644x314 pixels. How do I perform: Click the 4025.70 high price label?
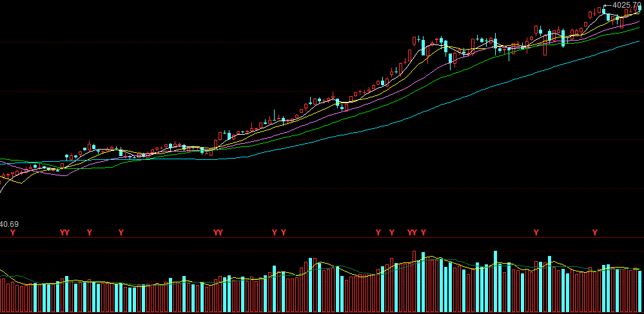[x=627, y=5]
